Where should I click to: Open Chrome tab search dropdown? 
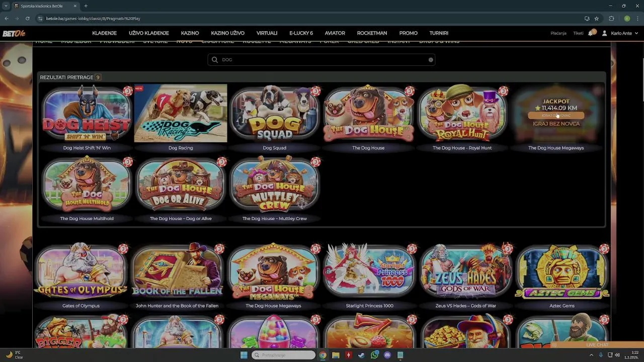coord(6,6)
